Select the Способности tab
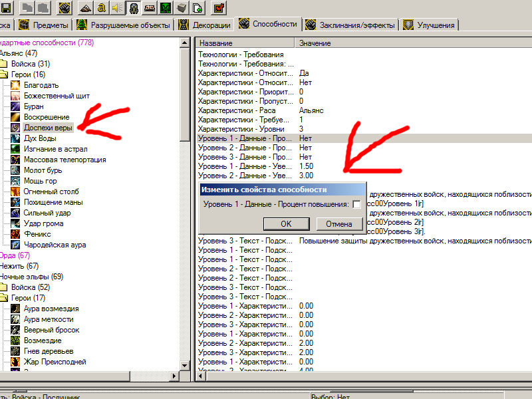Viewport: 532px width, 399px height. [268, 24]
